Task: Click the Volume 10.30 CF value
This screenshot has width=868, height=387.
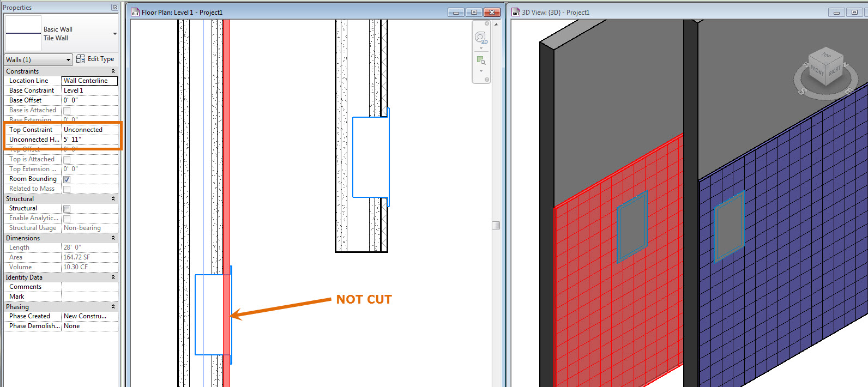Action: [89, 267]
